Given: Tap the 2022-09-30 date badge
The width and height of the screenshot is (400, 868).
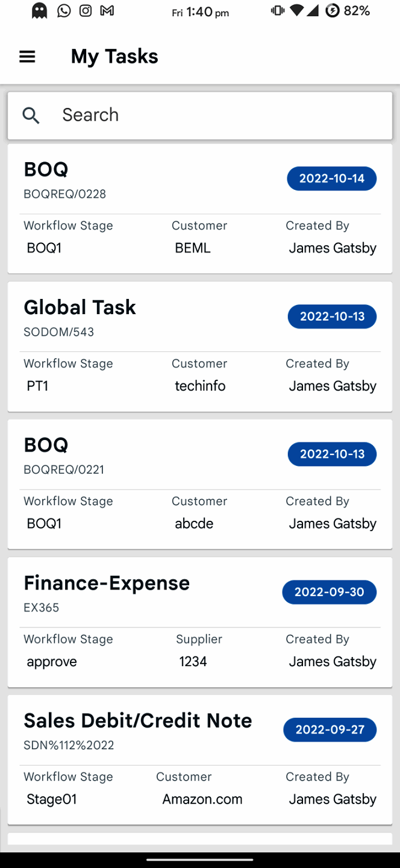Looking at the screenshot, I should pyautogui.click(x=329, y=592).
